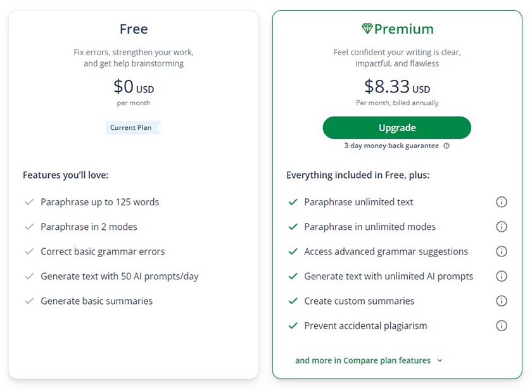532x392 pixels.
Task: View info about Paraphrase in unlimited modes
Action: coord(501,226)
